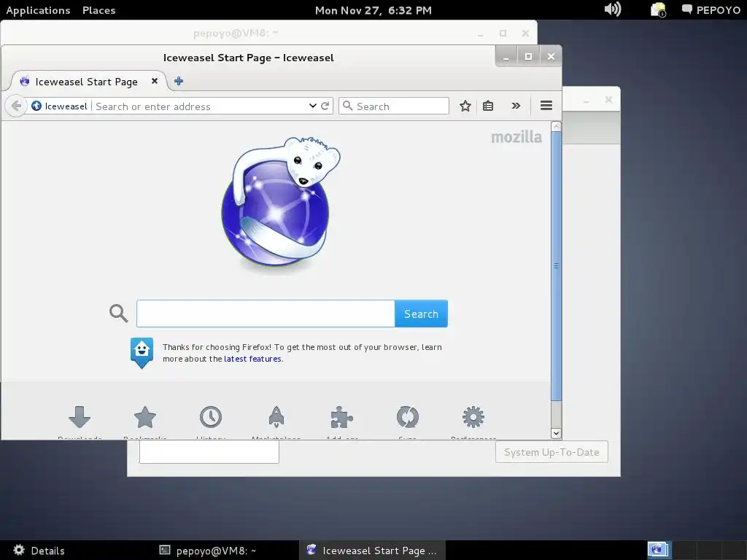747x560 pixels.
Task: Open the address bar history dropdown arrow
Action: tap(312, 106)
